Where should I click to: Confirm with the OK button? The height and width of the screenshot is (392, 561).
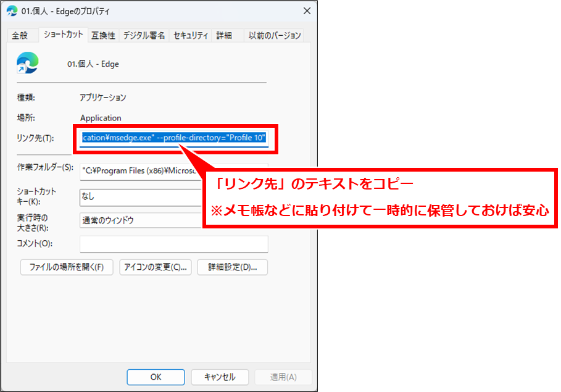[156, 377]
